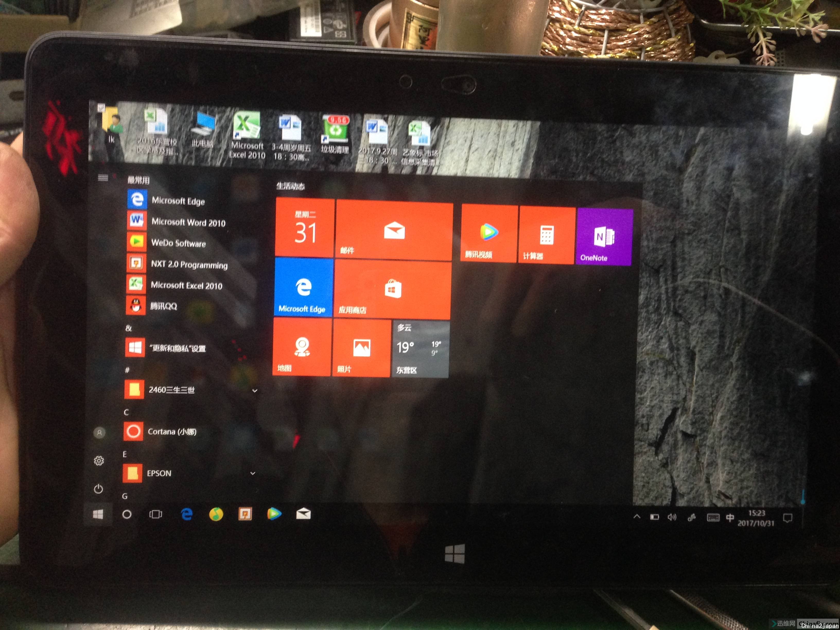The width and height of the screenshot is (840, 630).
Task: Click the 生活动态 tile group header
Action: tap(291, 186)
